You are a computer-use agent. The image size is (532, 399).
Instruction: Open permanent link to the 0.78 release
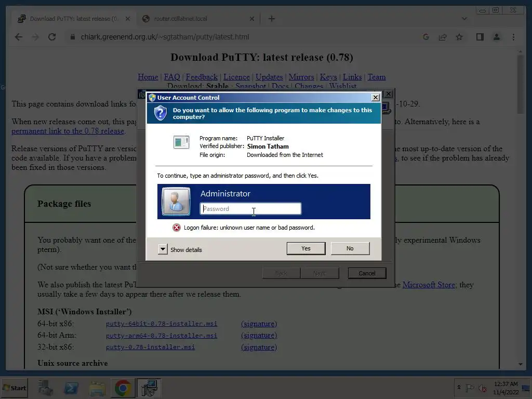point(68,131)
